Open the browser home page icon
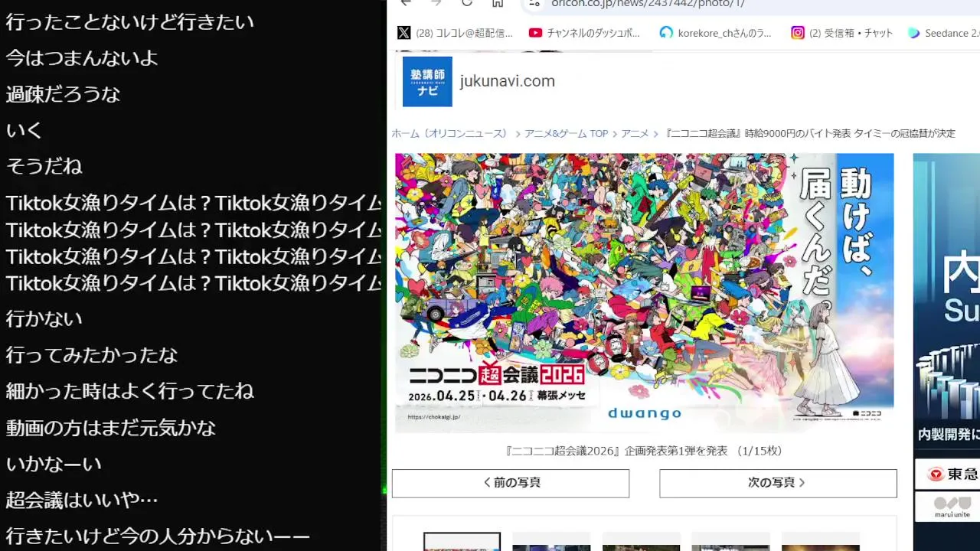The image size is (980, 551). (498, 3)
